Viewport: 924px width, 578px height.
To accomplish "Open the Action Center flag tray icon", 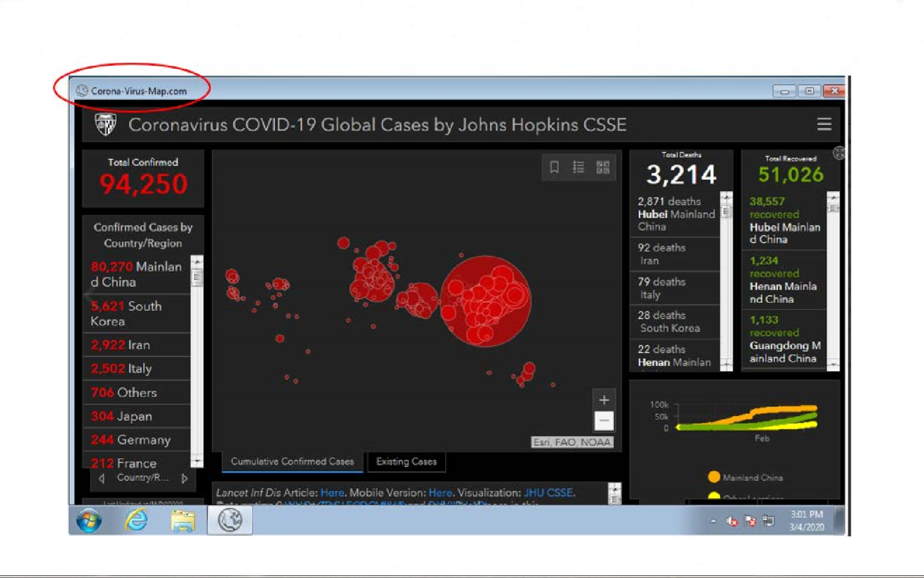I will 750,521.
